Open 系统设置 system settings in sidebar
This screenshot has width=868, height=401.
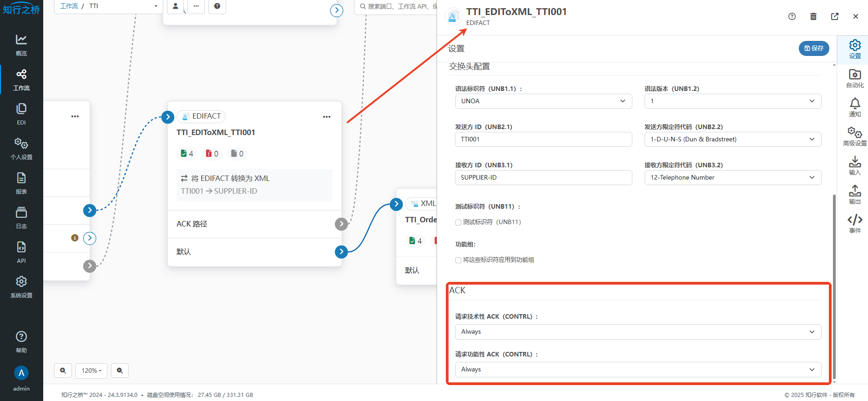coord(21,286)
